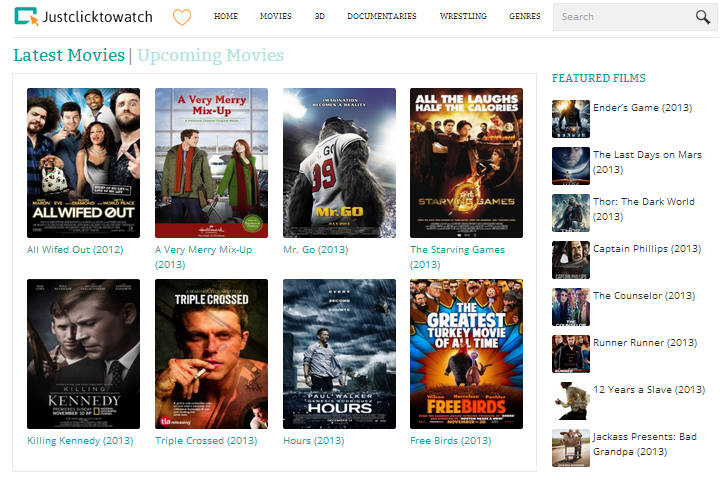Select the Latest Movies tab
Image resolution: width=722 pixels, height=477 pixels.
[69, 55]
